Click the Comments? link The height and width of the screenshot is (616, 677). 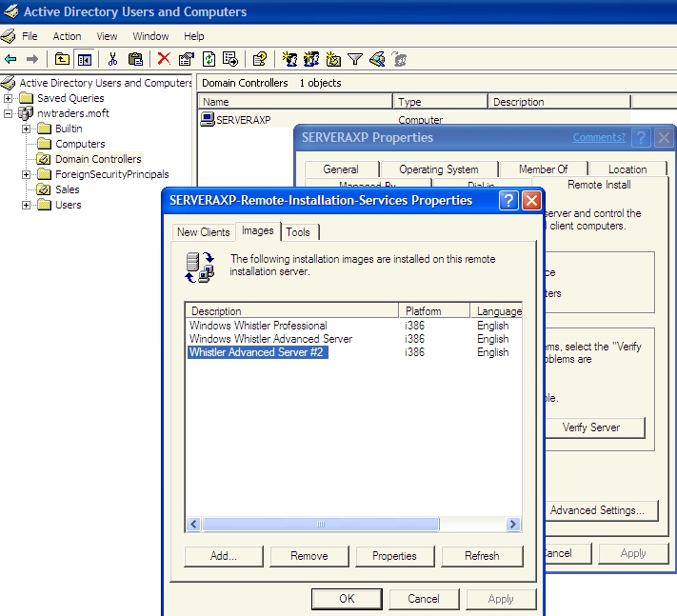[x=599, y=137]
